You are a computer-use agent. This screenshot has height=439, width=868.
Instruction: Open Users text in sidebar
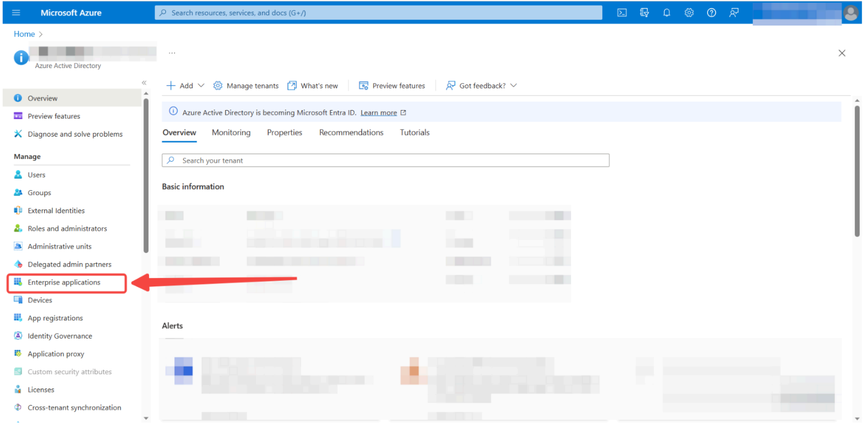[36, 175]
